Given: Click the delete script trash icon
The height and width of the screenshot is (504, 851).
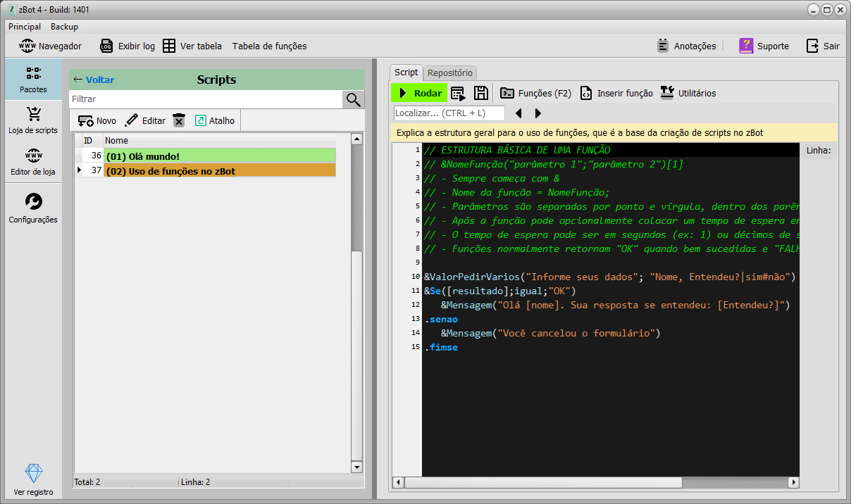Looking at the screenshot, I should (179, 121).
